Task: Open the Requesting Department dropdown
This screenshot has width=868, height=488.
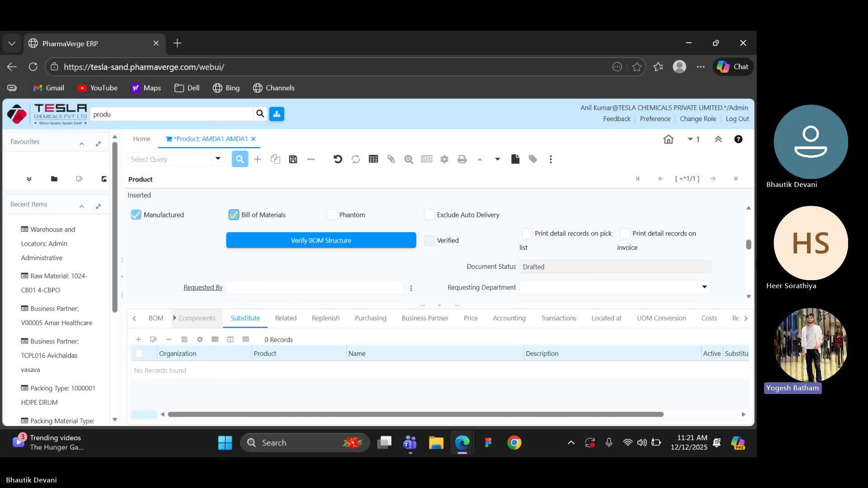Action: click(704, 287)
